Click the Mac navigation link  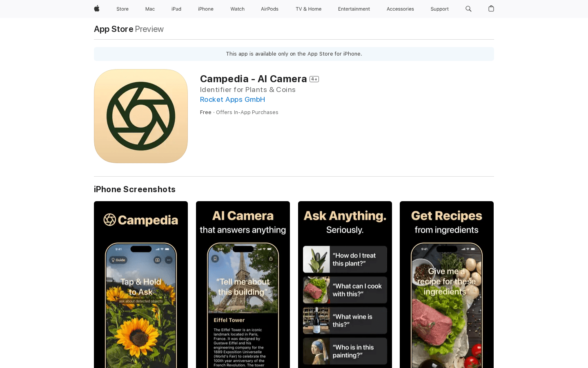click(150, 9)
